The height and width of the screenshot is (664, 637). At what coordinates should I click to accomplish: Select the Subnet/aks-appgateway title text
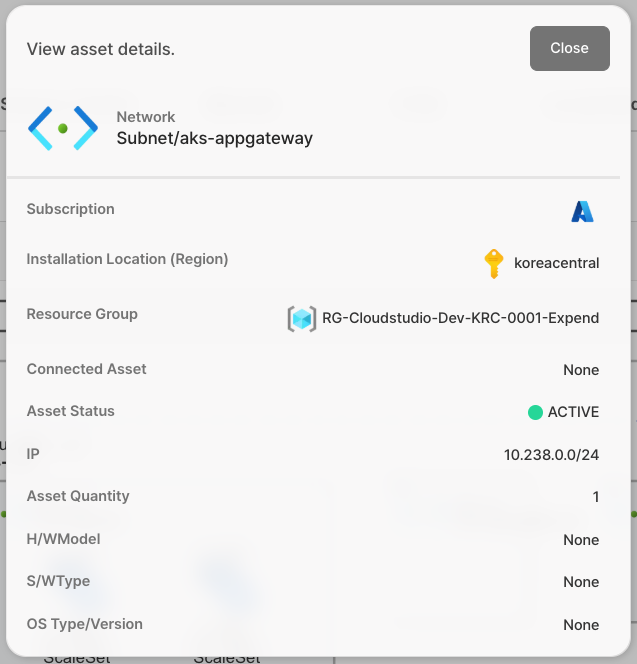click(x=214, y=139)
